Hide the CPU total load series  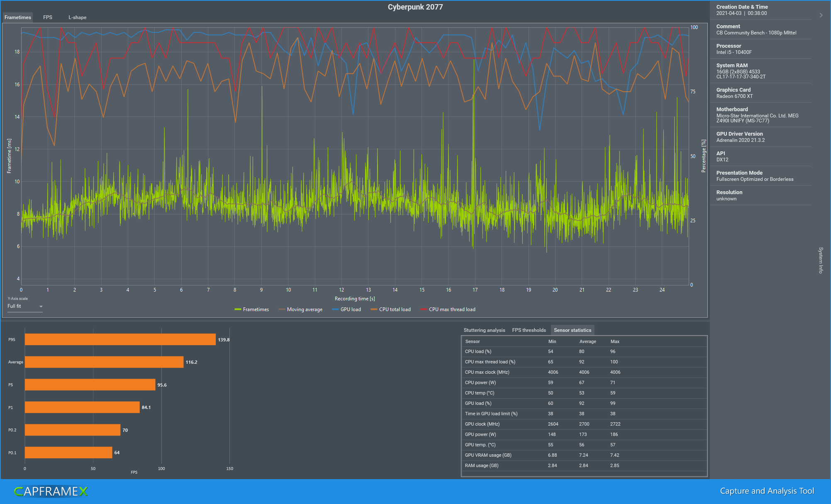pos(390,309)
